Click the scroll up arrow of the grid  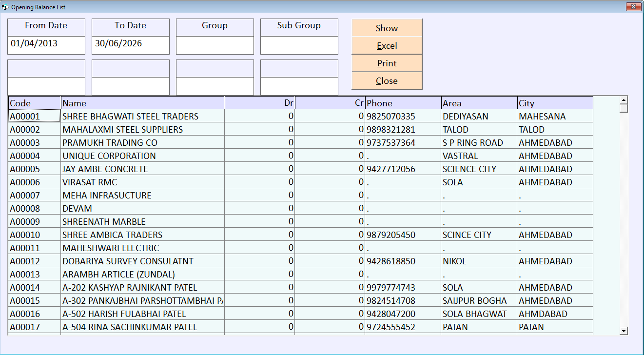tap(624, 100)
